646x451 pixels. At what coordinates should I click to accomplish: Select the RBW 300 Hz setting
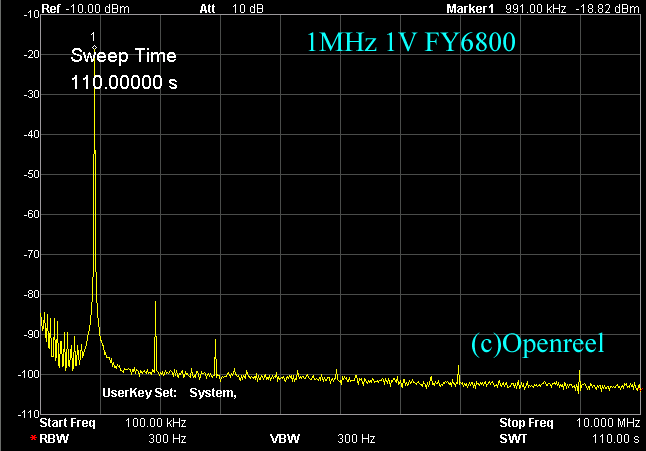113,439
